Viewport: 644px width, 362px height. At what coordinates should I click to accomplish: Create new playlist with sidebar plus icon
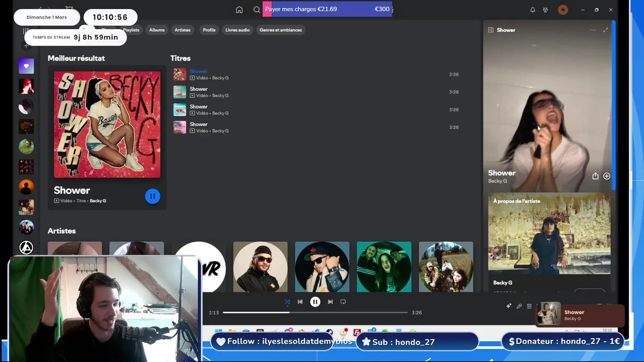26,46
